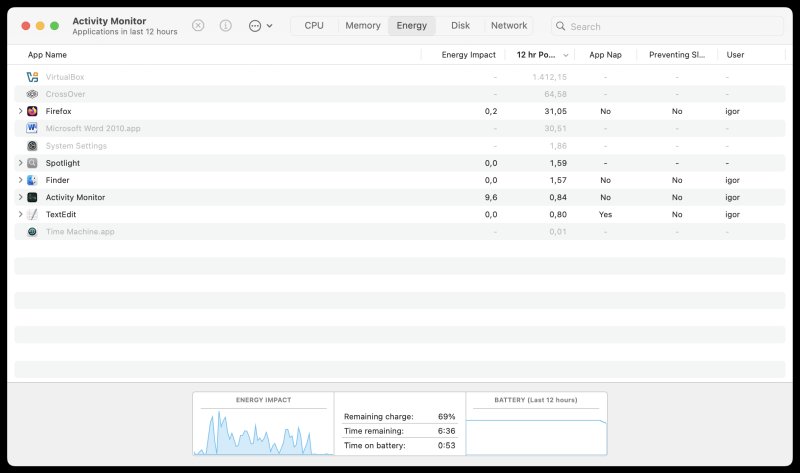800x473 pixels.
Task: Click the Time Machine app icon
Action: click(32, 231)
